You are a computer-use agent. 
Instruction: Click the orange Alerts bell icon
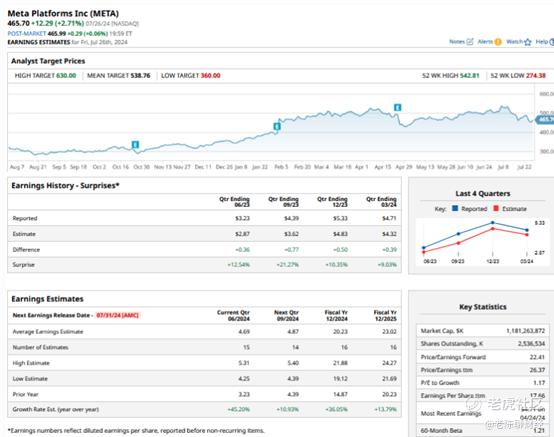point(498,42)
